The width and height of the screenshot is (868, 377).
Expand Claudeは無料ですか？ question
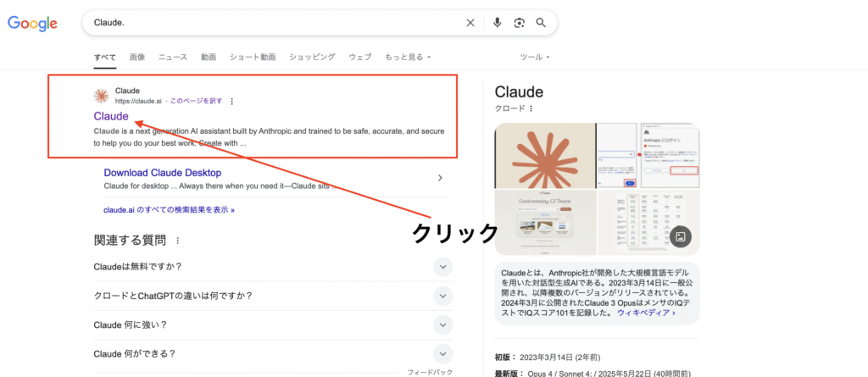click(273, 267)
